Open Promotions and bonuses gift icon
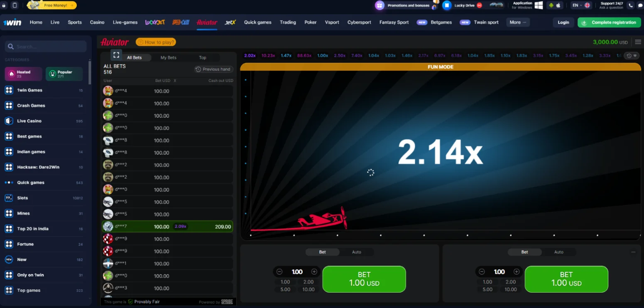This screenshot has height=308, width=644. [x=380, y=5]
